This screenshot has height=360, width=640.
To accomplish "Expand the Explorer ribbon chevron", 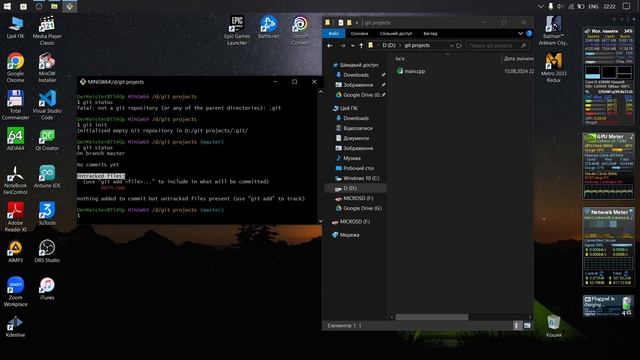I will (520, 33).
